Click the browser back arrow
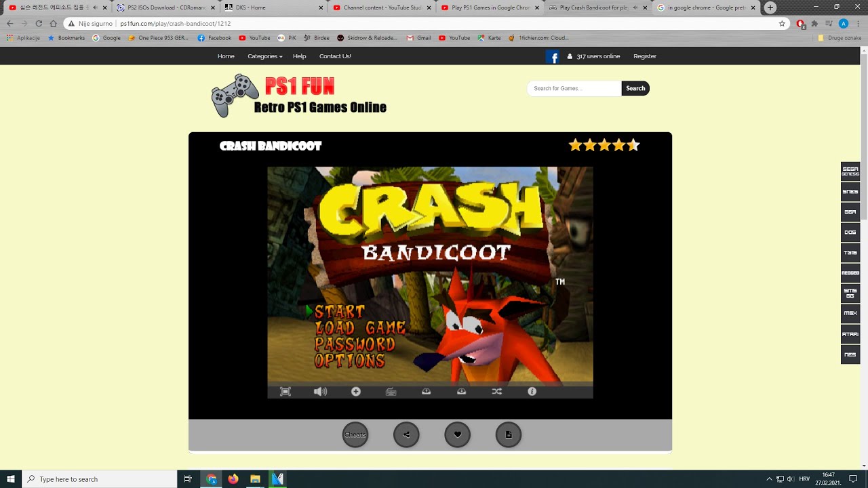This screenshot has height=488, width=868. tap(9, 23)
